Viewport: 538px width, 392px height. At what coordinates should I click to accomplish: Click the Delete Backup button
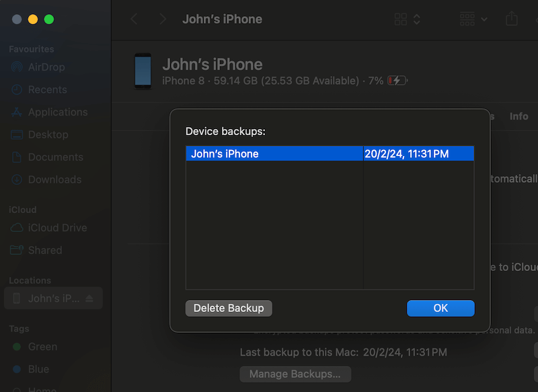coord(229,308)
